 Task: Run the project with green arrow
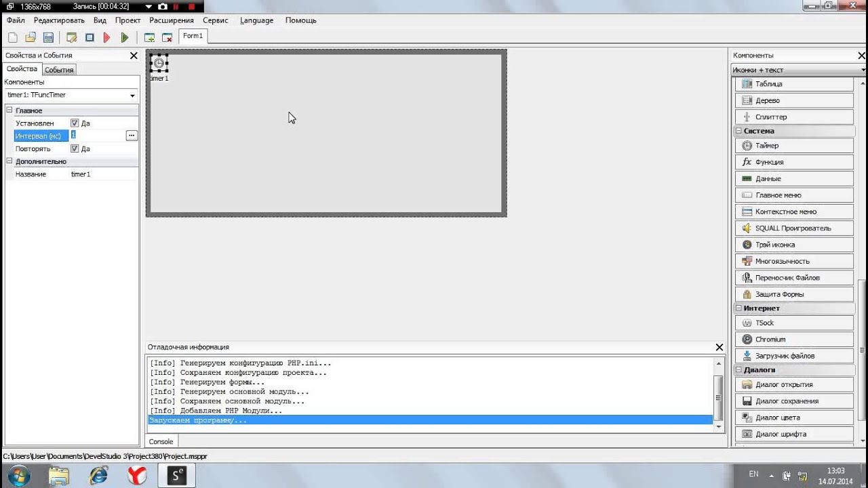(x=124, y=37)
